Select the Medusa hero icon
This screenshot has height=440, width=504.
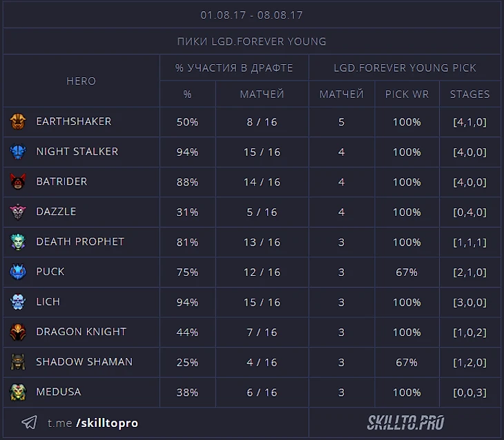18,392
